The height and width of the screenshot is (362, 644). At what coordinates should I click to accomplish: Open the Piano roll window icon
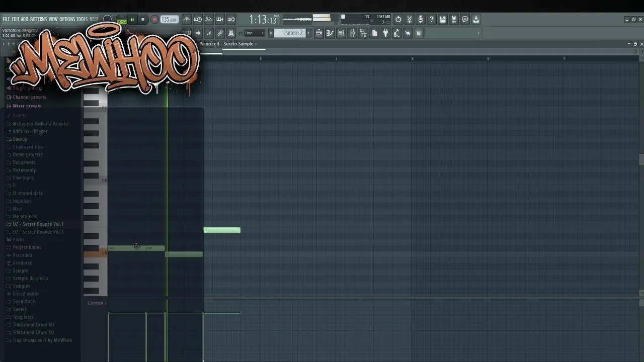click(330, 33)
